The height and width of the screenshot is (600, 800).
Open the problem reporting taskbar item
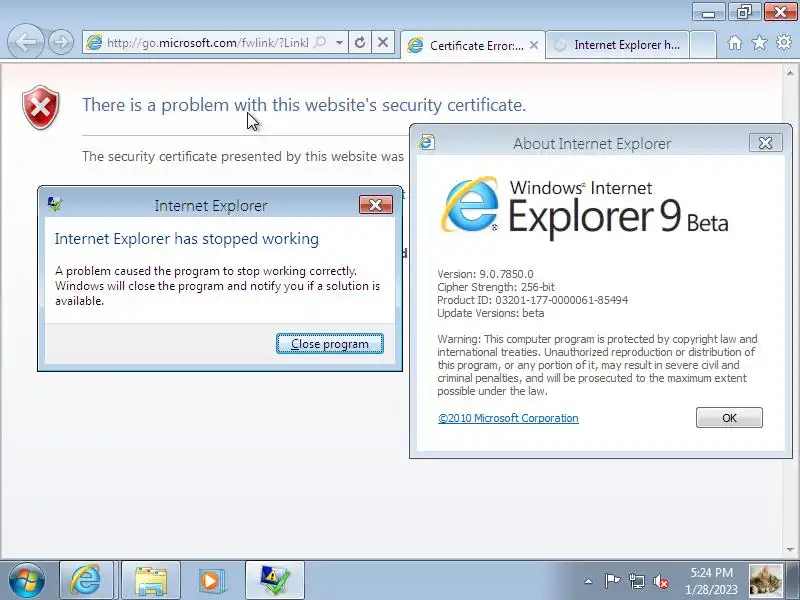tap(275, 581)
